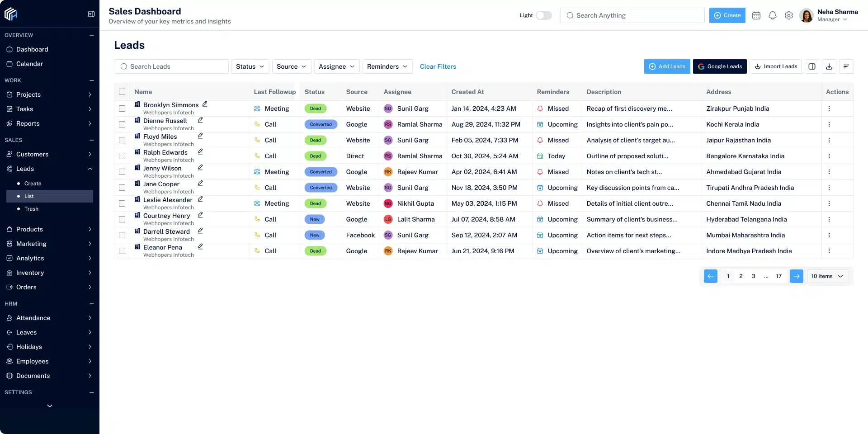Edit Jenny Wilson with the pencil icon
This screenshot has height=434, width=868.
pos(200,167)
